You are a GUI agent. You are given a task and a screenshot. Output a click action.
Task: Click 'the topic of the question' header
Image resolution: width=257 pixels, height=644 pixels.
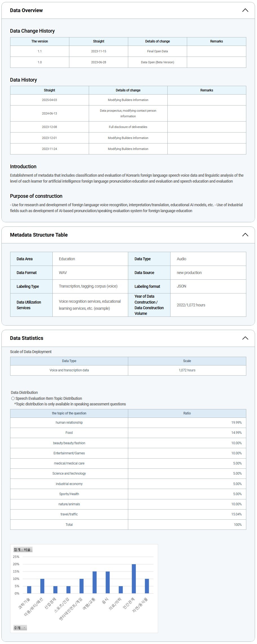point(69,413)
